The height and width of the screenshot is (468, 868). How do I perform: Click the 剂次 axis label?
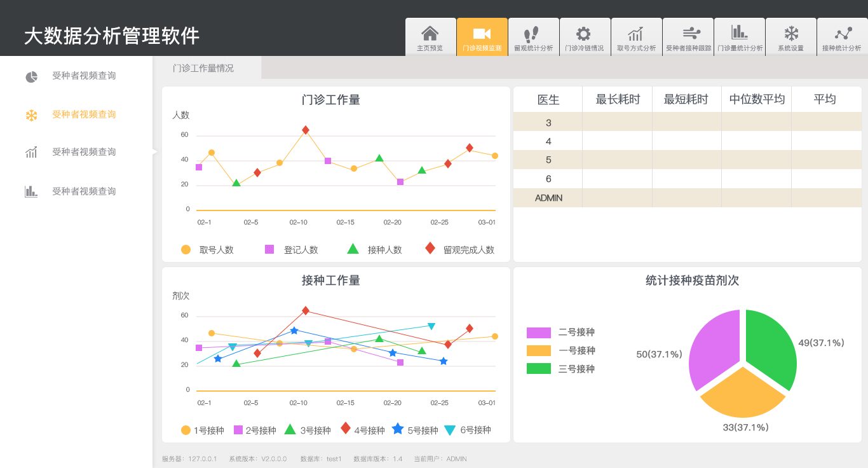(x=181, y=296)
